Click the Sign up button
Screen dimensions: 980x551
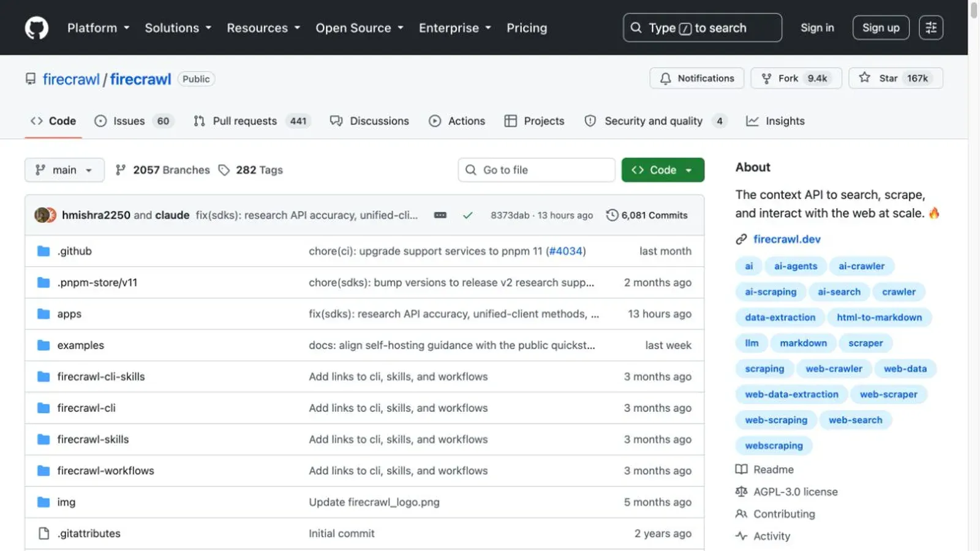(x=881, y=28)
